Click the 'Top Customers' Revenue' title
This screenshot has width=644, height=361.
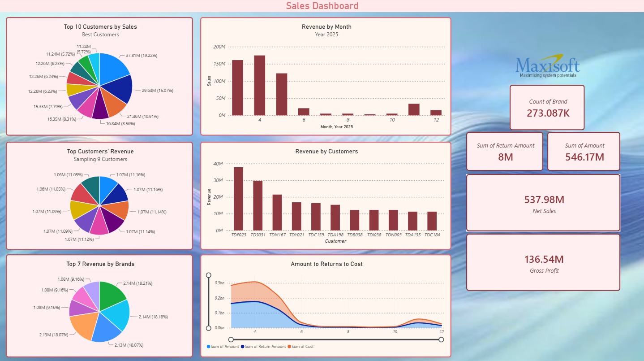[x=100, y=152]
